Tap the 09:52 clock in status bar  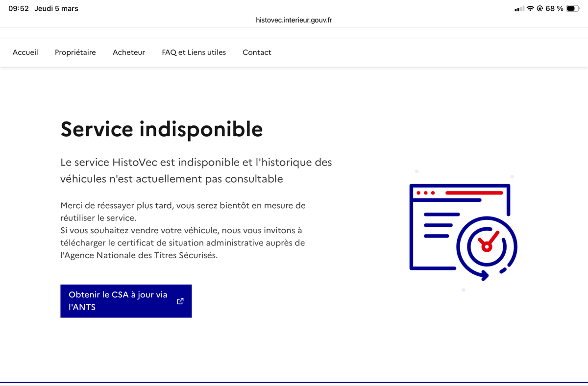(19, 8)
